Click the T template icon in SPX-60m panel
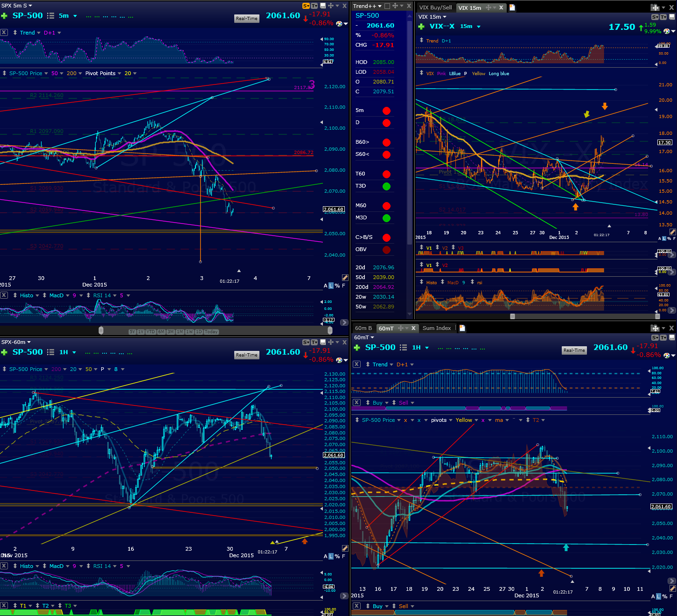 pyautogui.click(x=314, y=342)
